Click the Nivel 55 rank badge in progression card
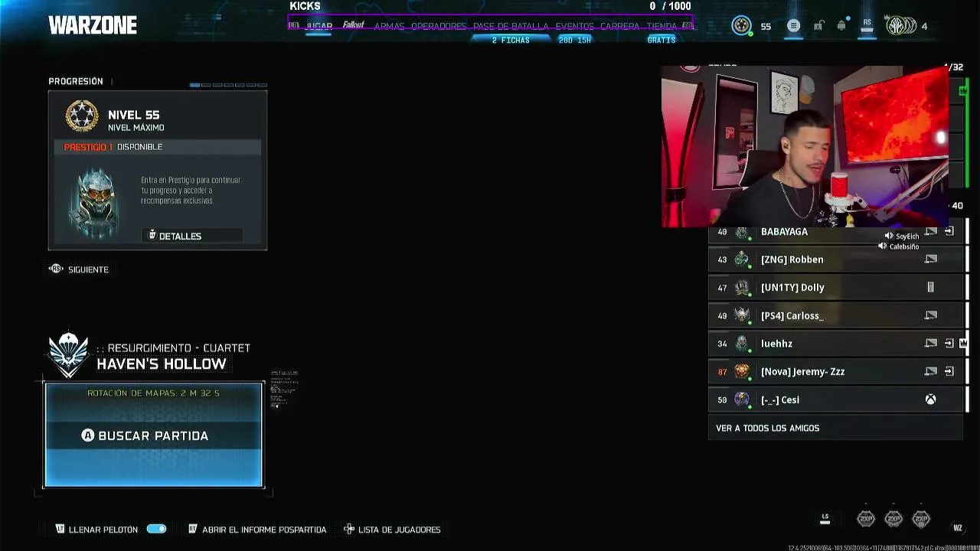 tap(82, 116)
